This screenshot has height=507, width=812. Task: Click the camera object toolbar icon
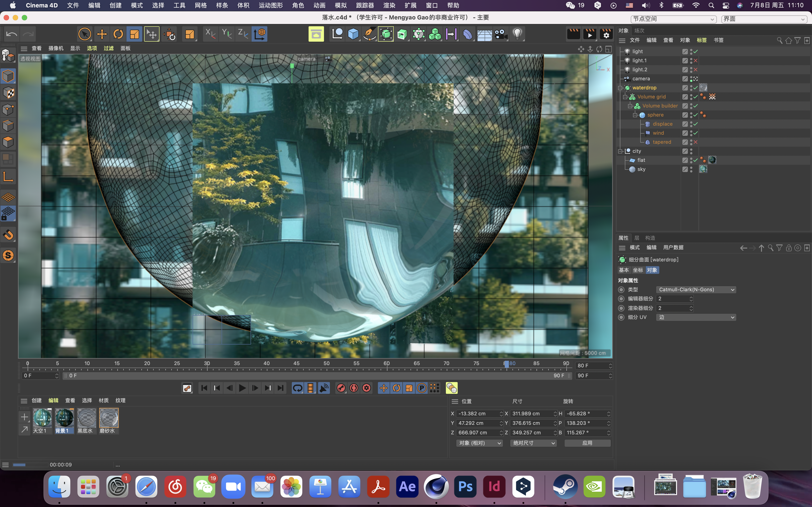pyautogui.click(x=501, y=34)
